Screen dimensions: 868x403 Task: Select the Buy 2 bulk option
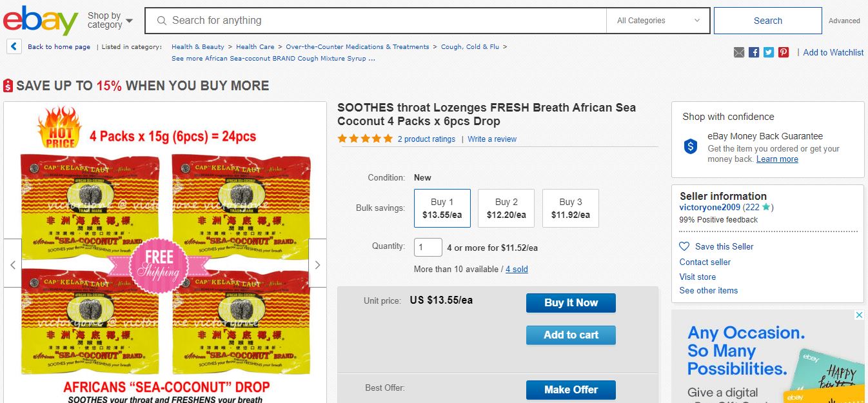tap(506, 208)
